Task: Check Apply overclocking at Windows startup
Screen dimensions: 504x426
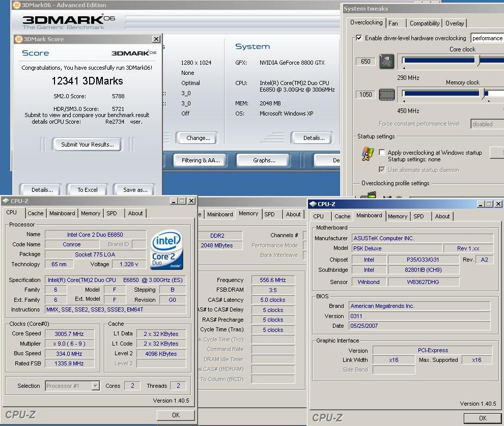Action: [382, 153]
